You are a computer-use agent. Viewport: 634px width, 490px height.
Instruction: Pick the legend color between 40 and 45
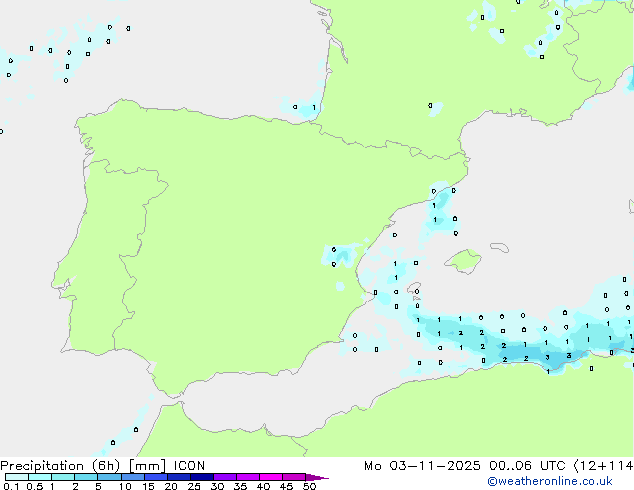271,477
